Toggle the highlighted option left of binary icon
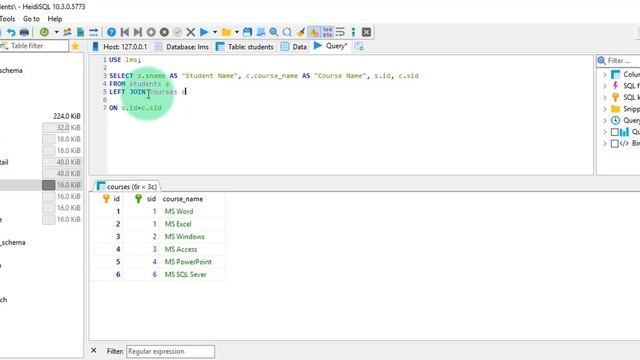 coord(314,32)
